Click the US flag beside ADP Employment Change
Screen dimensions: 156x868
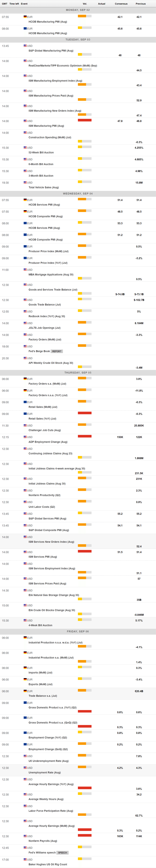tap(25, 437)
